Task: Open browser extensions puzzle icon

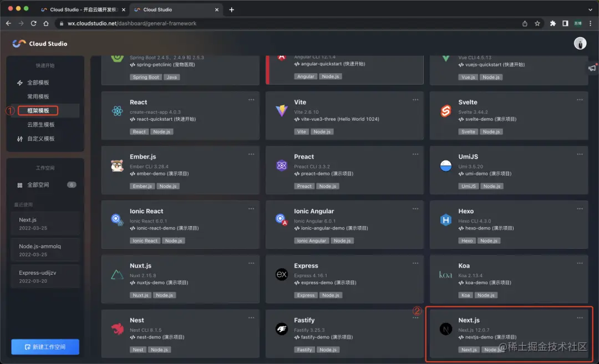Action: pyautogui.click(x=553, y=23)
